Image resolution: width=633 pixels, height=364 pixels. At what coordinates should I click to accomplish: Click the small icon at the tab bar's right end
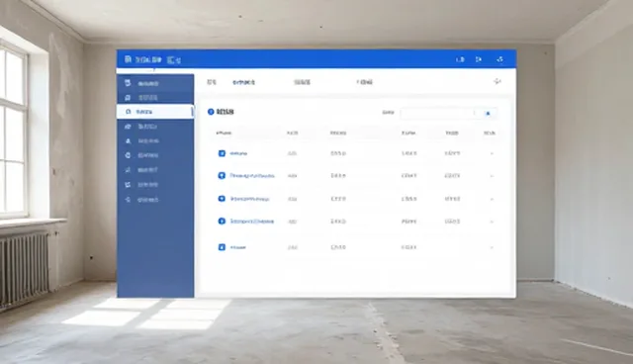tap(497, 81)
